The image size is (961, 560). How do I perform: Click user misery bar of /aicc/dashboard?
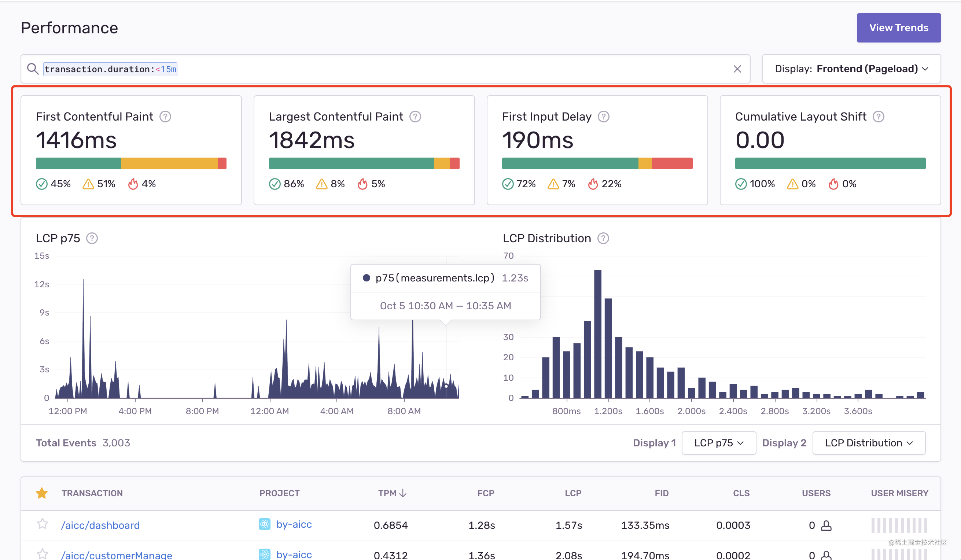(899, 525)
